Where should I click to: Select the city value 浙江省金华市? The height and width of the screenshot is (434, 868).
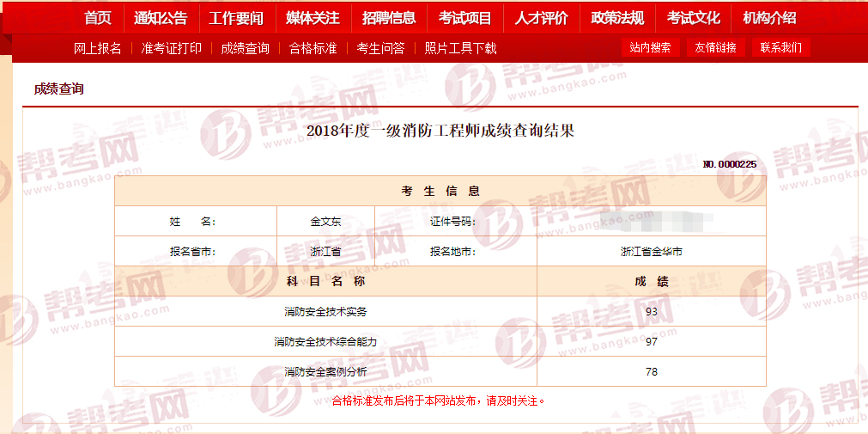(x=652, y=251)
